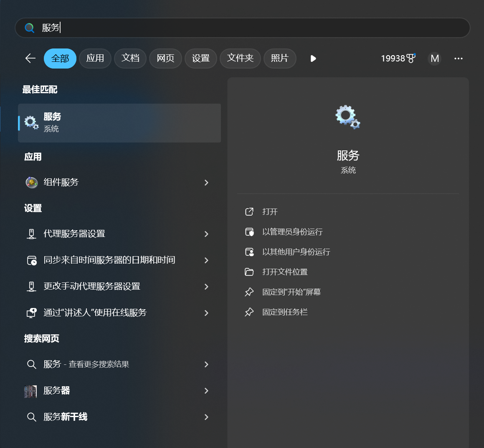Image resolution: width=484 pixels, height=448 pixels.
Task: Click the back arrow icon
Action: tap(30, 59)
